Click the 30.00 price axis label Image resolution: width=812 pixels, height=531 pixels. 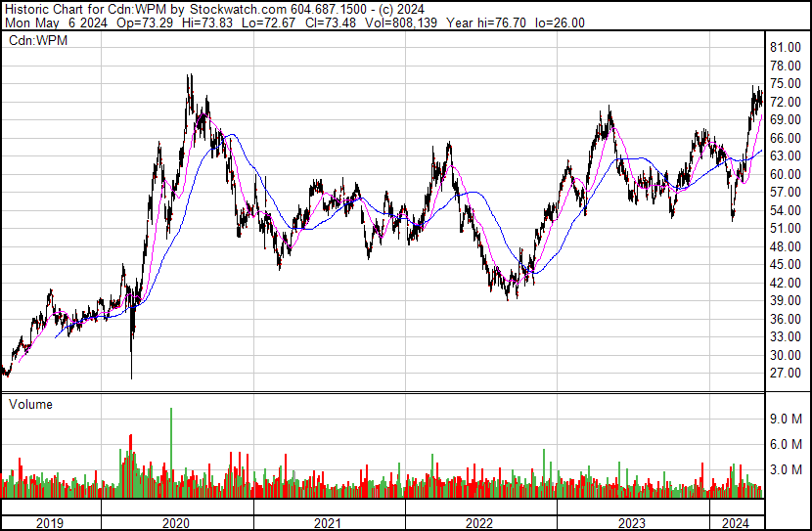pos(786,355)
